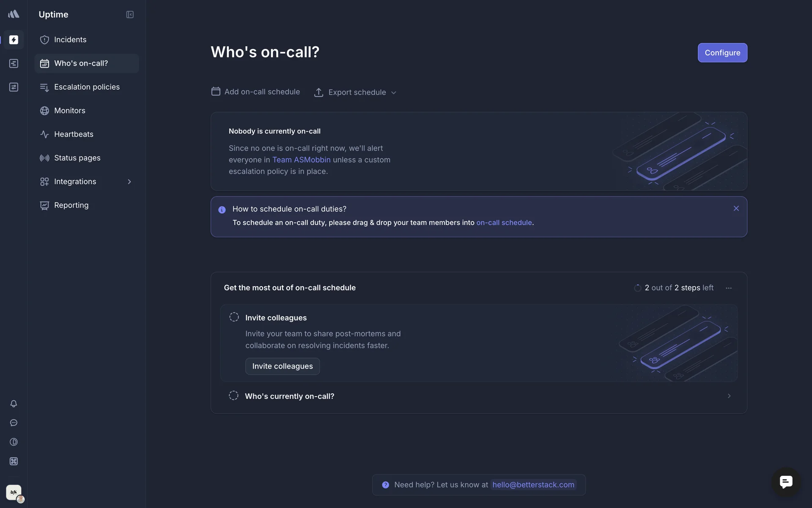Click the Better Stack logo icon
Image resolution: width=812 pixels, height=508 pixels.
coord(14,14)
